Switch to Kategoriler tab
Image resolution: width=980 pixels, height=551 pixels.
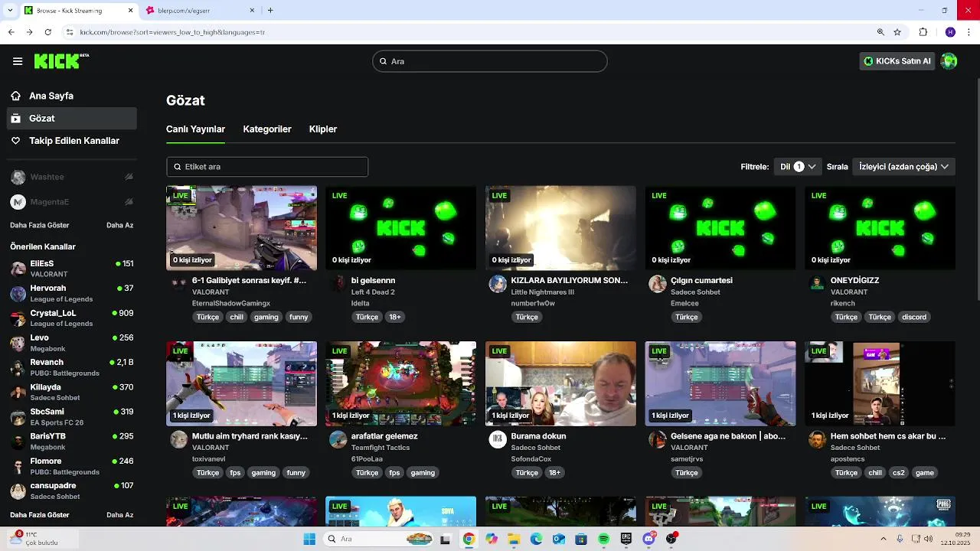[x=267, y=129]
